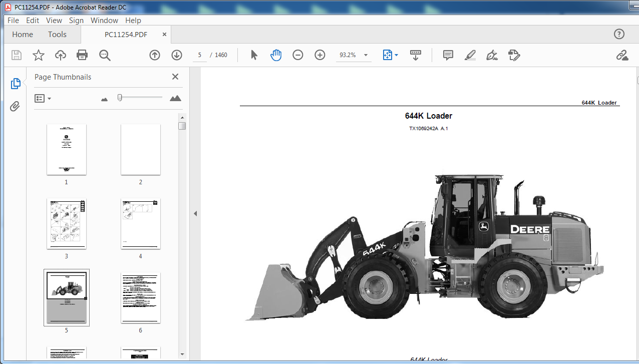This screenshot has width=639, height=364.
Task: Open the sign document pen tool
Action: (492, 55)
